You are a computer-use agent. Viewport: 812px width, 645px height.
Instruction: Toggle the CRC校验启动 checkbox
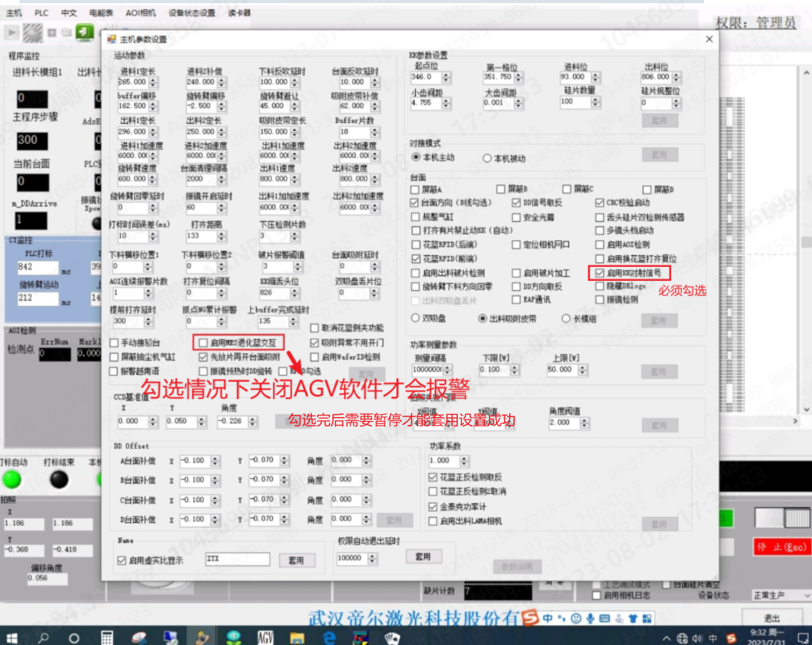[599, 202]
